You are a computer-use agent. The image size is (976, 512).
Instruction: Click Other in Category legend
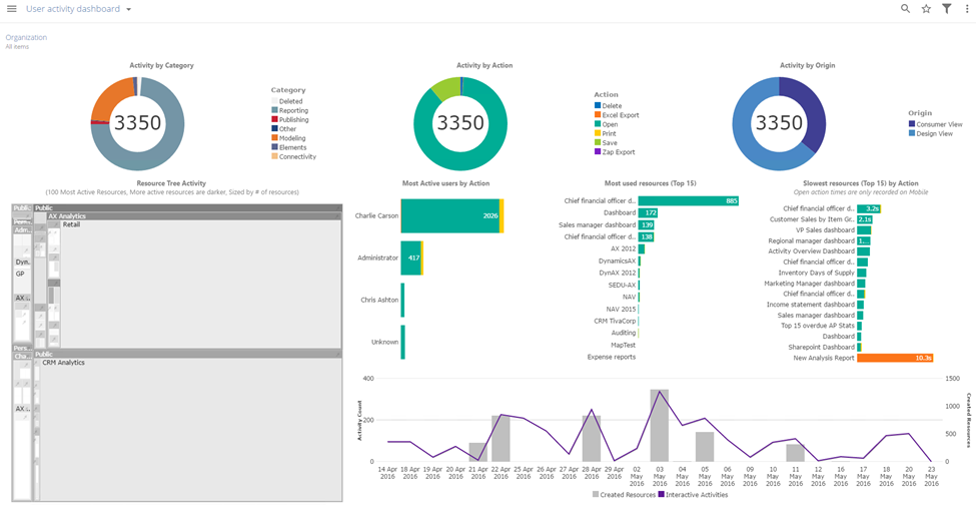click(x=287, y=129)
